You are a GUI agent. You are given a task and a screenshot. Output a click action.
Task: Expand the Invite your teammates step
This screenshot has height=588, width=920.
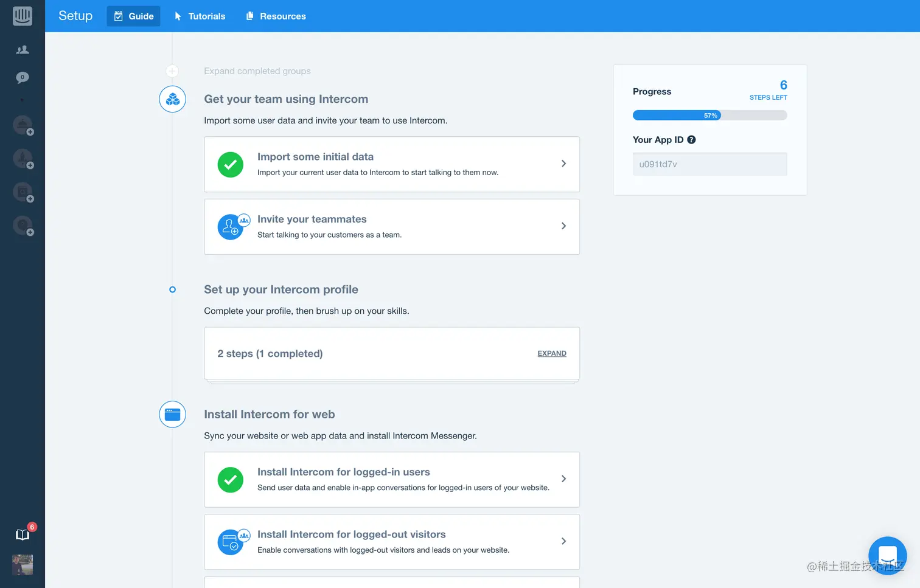coord(563,226)
